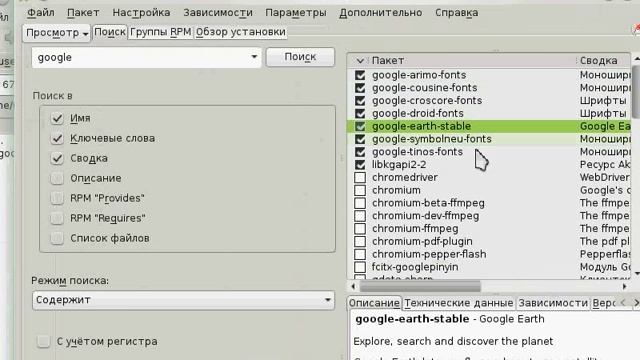Expand the search history dropdown arrow
640x360 pixels.
[x=254, y=57]
